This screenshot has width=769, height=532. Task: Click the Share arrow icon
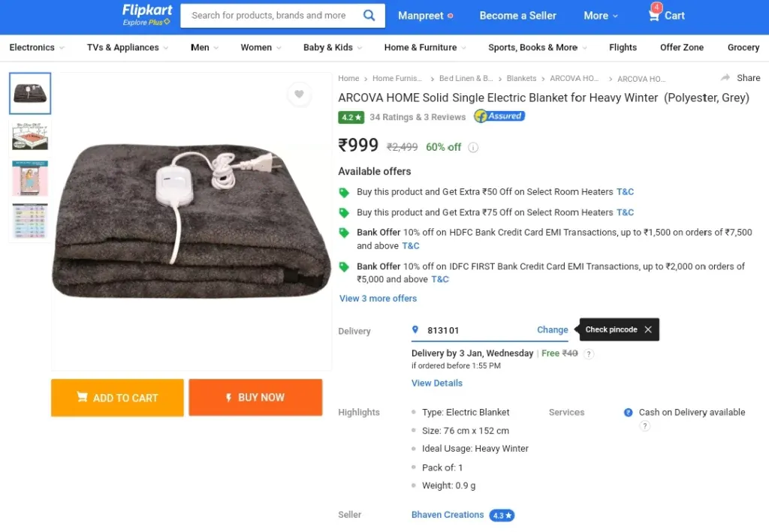[x=725, y=78]
